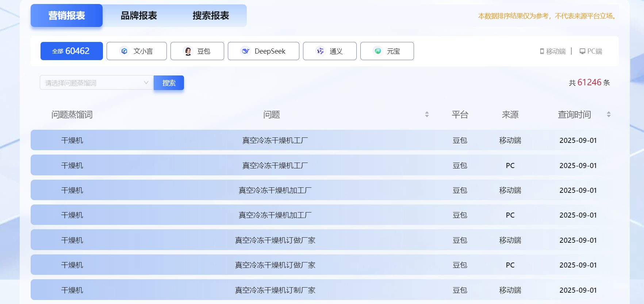
Task: Click PC source cell of 真空冷冻干燥机工厂 row
Action: pos(510,165)
